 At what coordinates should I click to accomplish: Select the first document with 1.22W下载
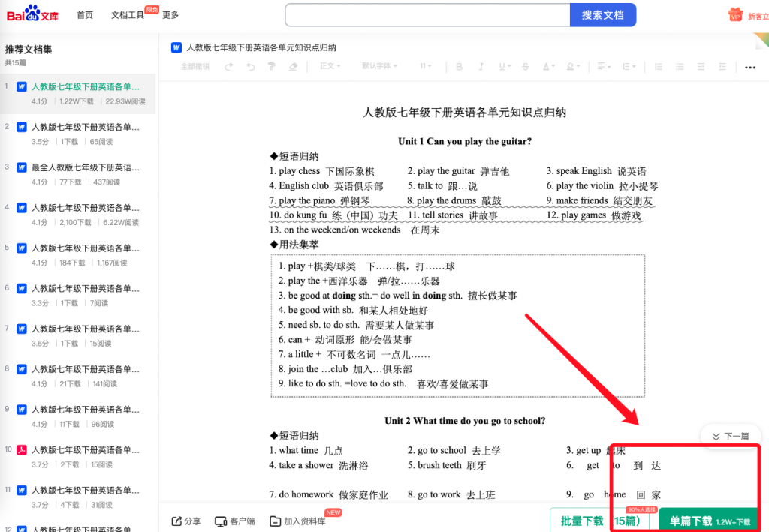pyautogui.click(x=78, y=94)
